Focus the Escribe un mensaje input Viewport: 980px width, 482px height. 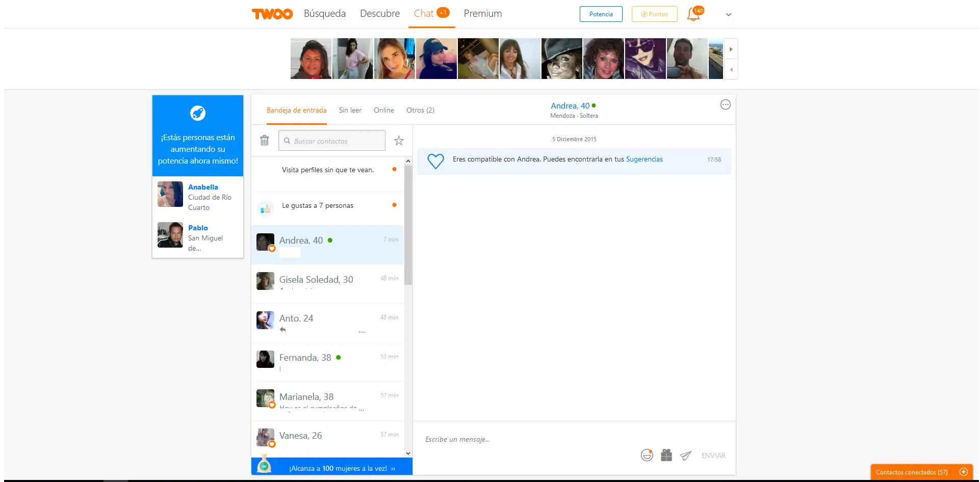point(530,439)
